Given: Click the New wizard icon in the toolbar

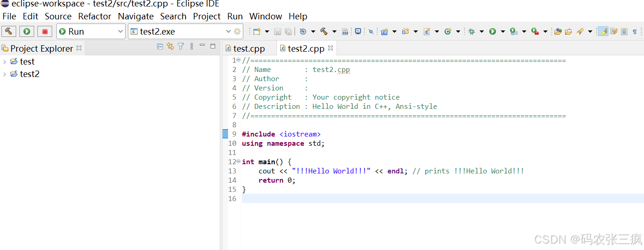Looking at the screenshot, I should point(257,31).
